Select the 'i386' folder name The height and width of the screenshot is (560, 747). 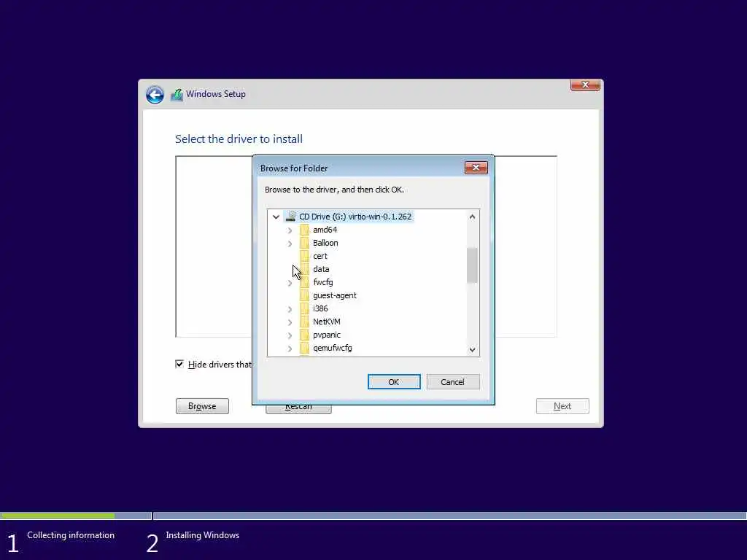(321, 309)
